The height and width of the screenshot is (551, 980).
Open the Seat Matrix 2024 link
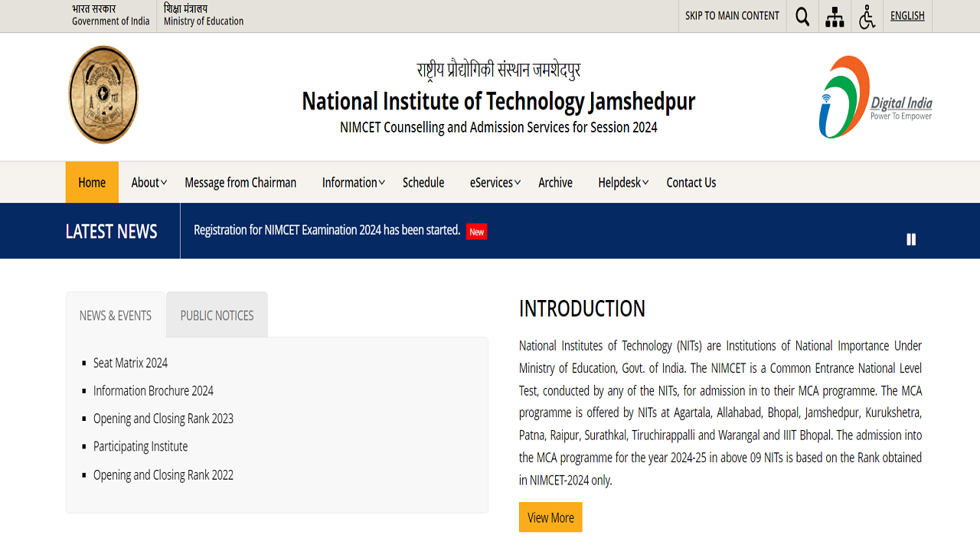point(130,363)
